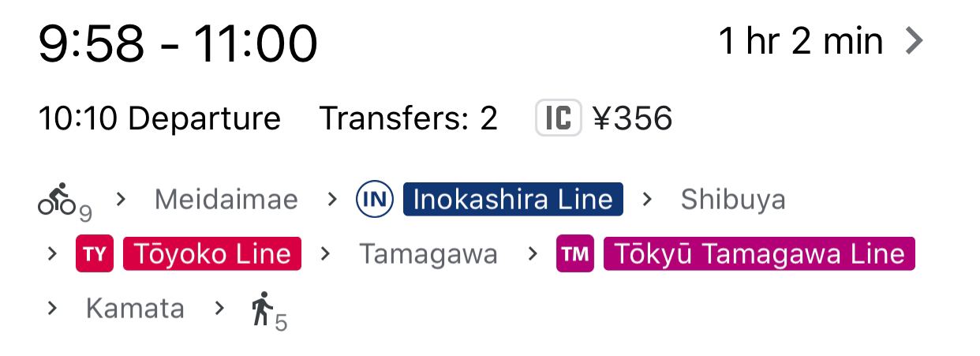The image size is (980, 356).
Task: Click the 10:10 Departure text
Action: (x=159, y=118)
